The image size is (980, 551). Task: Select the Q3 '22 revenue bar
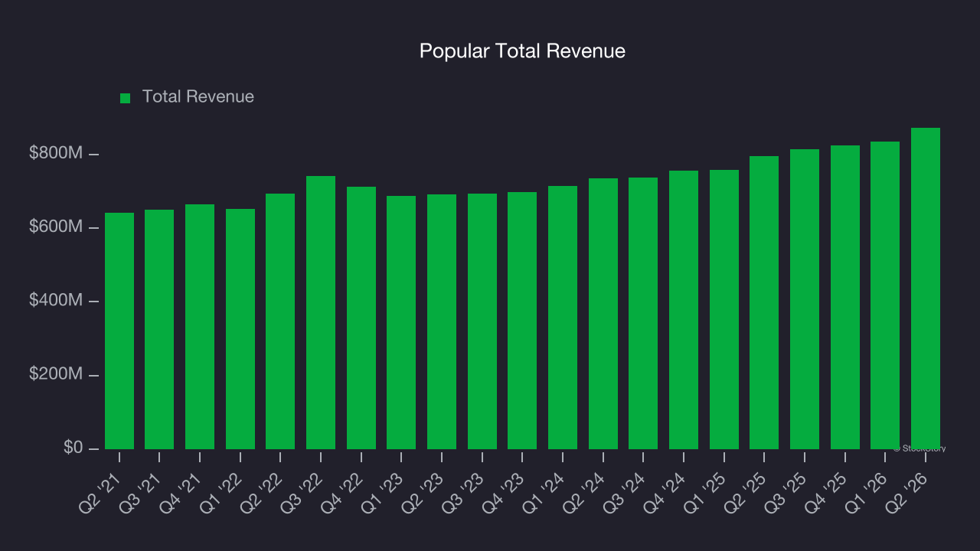tap(321, 312)
